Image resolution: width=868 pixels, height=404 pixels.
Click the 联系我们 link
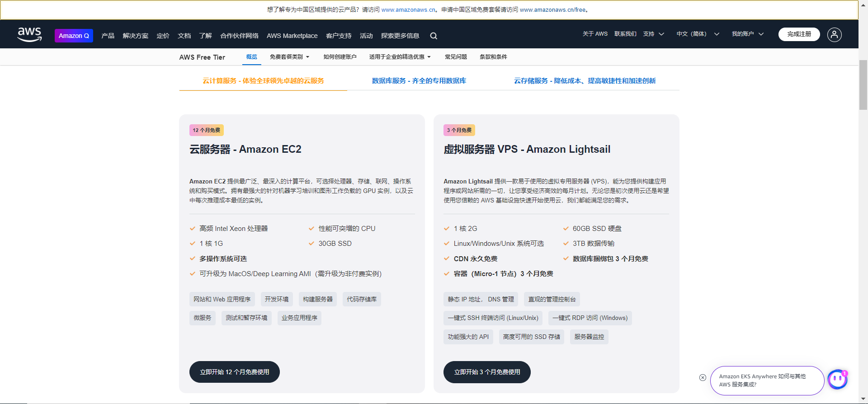click(x=625, y=34)
